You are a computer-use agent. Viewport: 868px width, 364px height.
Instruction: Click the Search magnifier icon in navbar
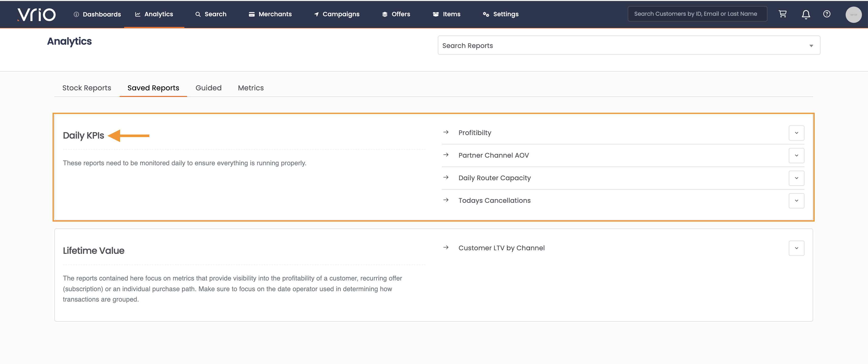[198, 14]
